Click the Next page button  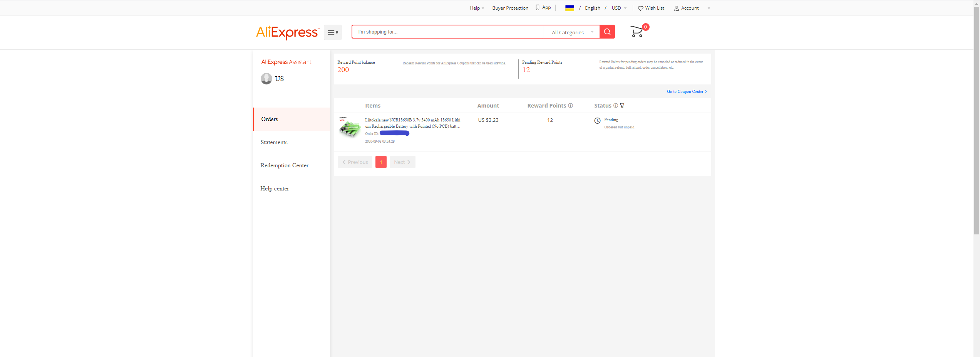(x=402, y=162)
